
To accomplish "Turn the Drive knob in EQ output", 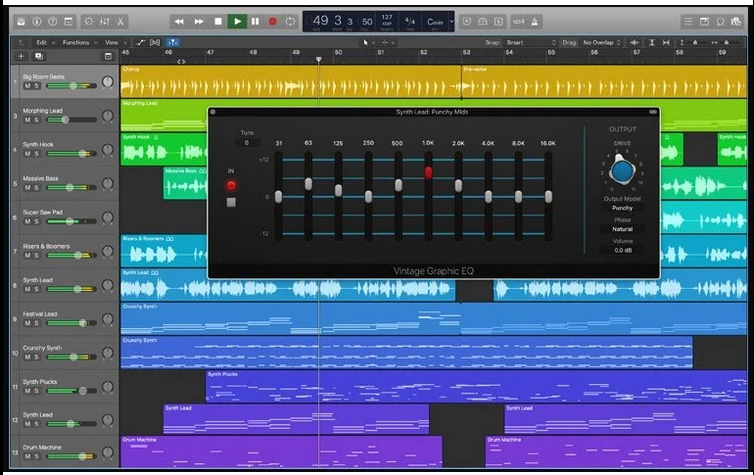I will [x=622, y=172].
